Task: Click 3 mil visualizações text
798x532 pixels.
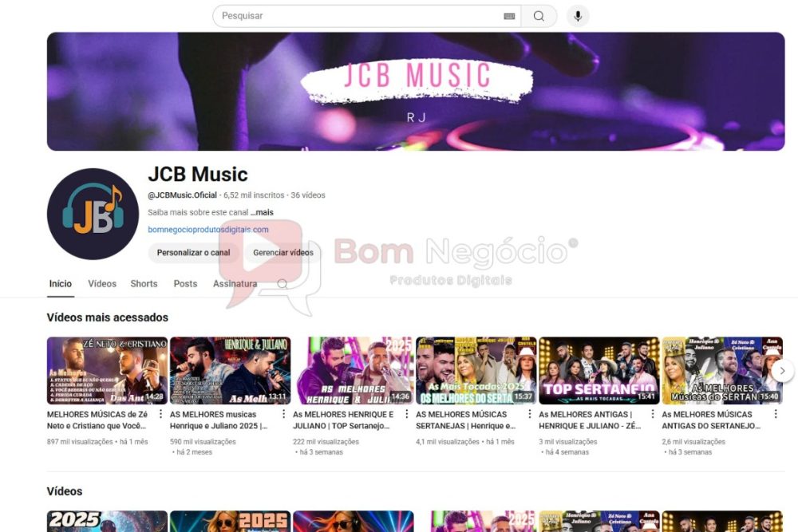Action: tap(568, 442)
